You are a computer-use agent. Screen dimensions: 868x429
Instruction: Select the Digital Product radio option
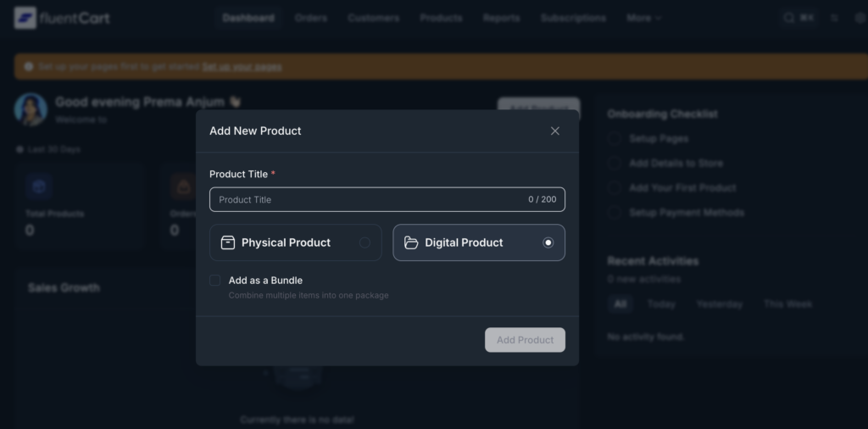click(x=548, y=242)
